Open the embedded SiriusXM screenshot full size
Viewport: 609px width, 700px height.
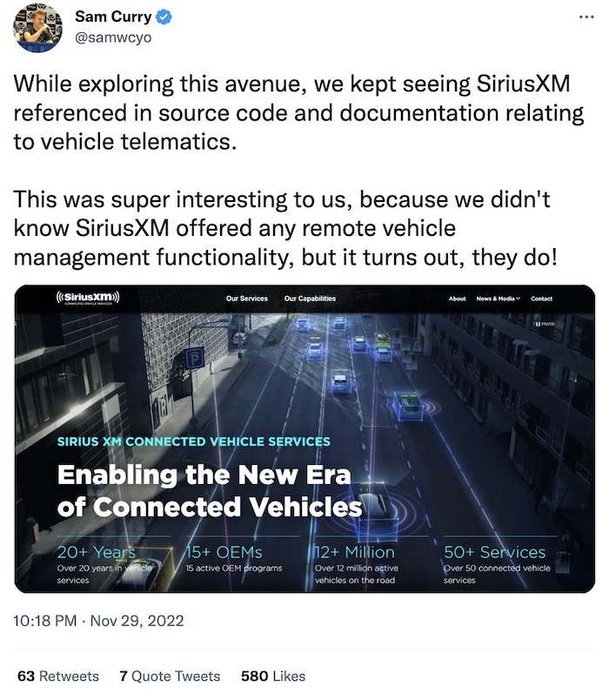point(304,435)
